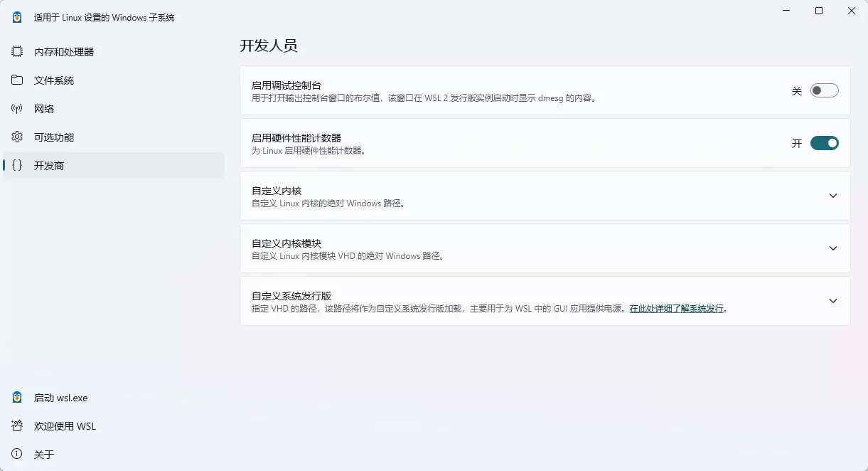Click the WSL penguin app icon in title bar
868x471 pixels.
point(17,17)
